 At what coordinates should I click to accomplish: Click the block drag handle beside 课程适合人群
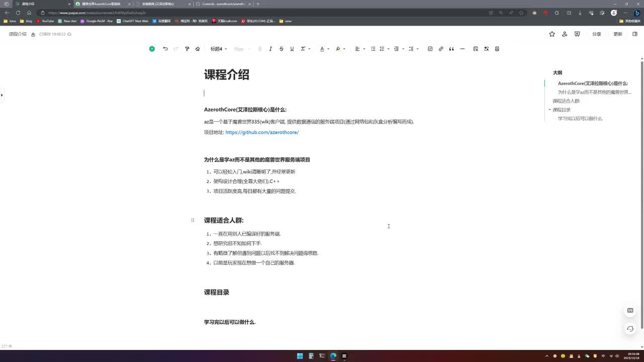pos(193,220)
